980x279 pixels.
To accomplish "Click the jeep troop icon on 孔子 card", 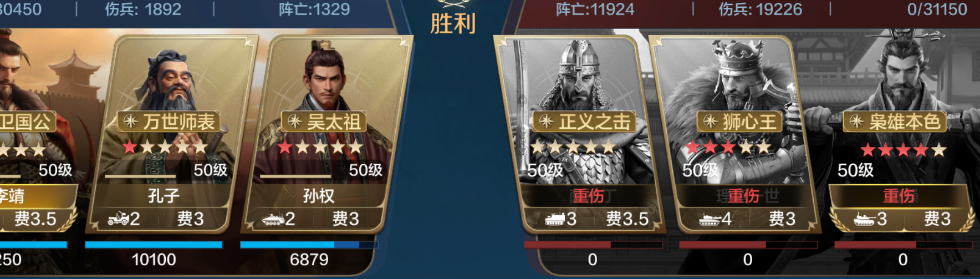I will click(118, 219).
